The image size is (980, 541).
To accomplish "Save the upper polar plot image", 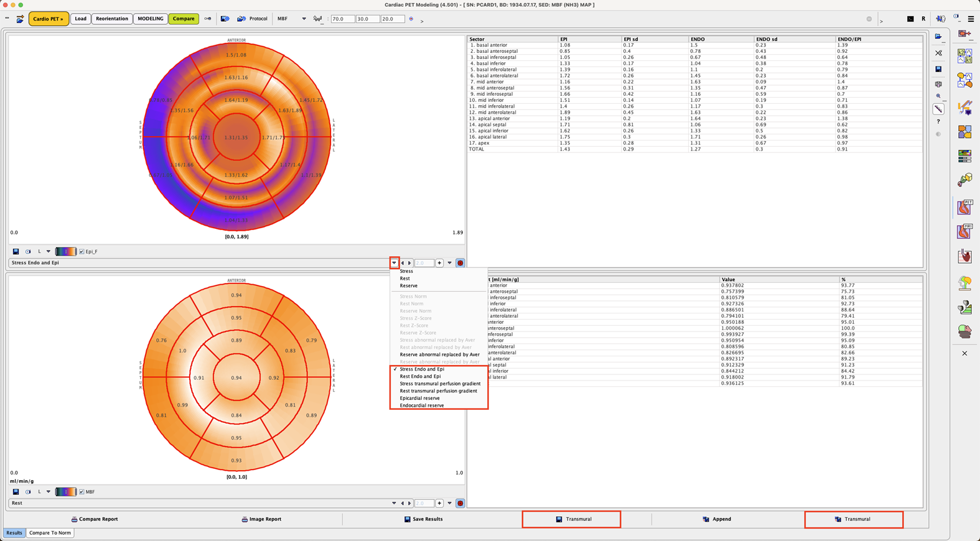I will coord(16,252).
